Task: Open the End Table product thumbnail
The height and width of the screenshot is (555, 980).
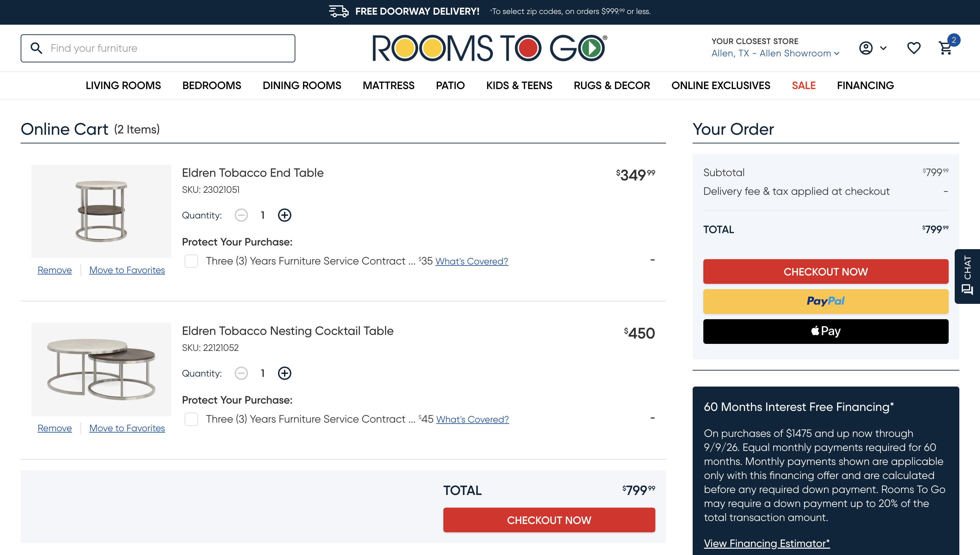Action: click(x=101, y=211)
